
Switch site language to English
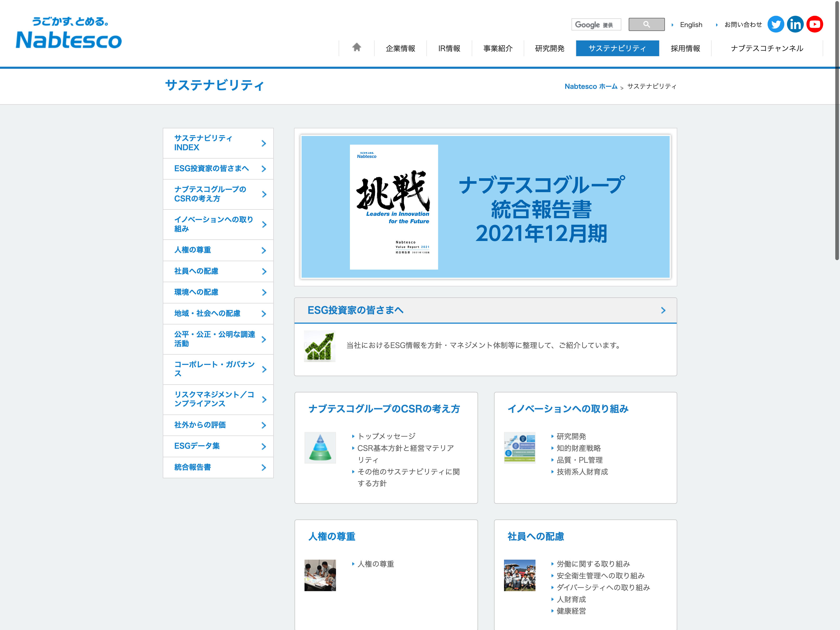pos(691,25)
